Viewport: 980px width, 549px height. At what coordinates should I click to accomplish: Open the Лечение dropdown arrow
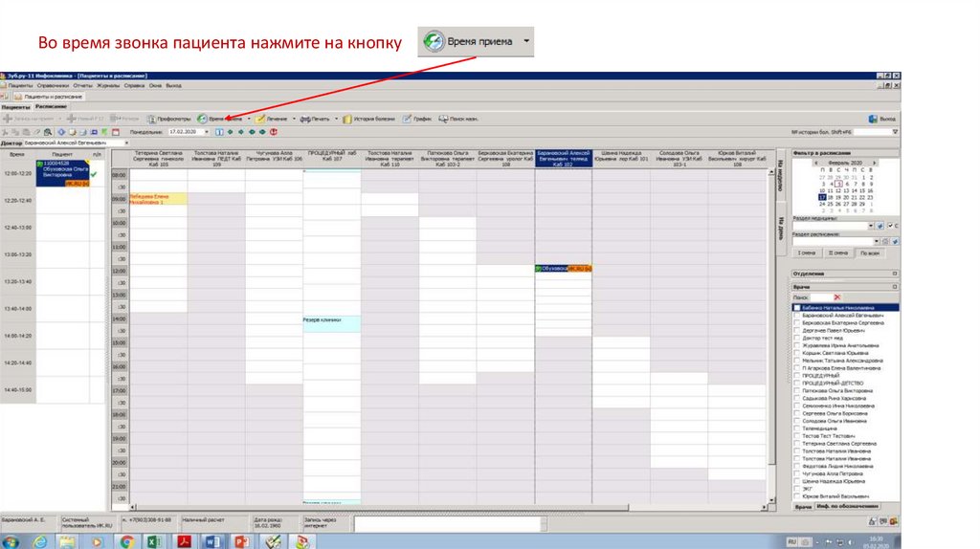tap(294, 119)
